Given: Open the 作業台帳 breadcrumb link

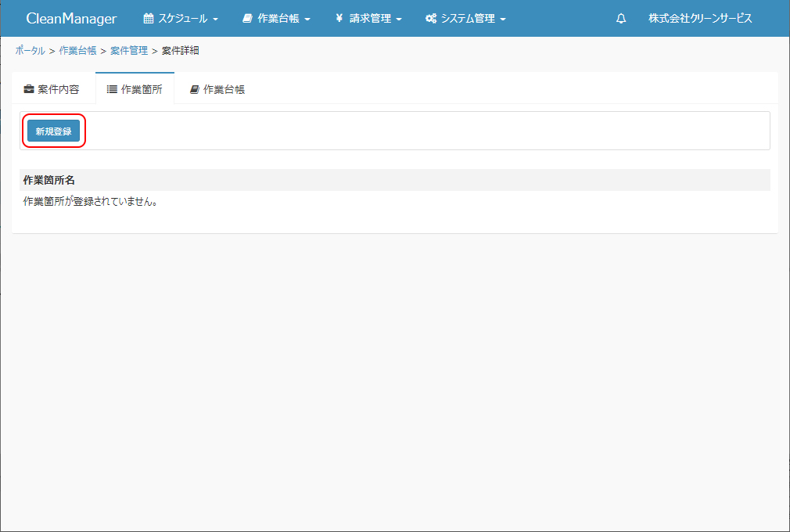Looking at the screenshot, I should point(77,51).
